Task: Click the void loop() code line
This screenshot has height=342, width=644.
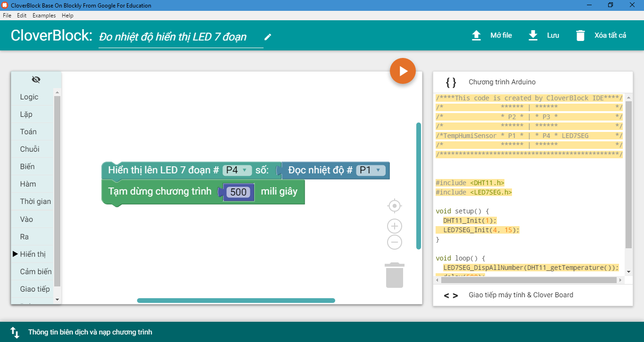Action: tap(461, 258)
